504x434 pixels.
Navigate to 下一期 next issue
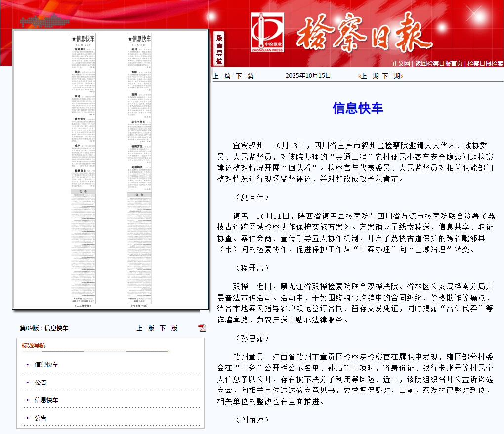(x=391, y=76)
